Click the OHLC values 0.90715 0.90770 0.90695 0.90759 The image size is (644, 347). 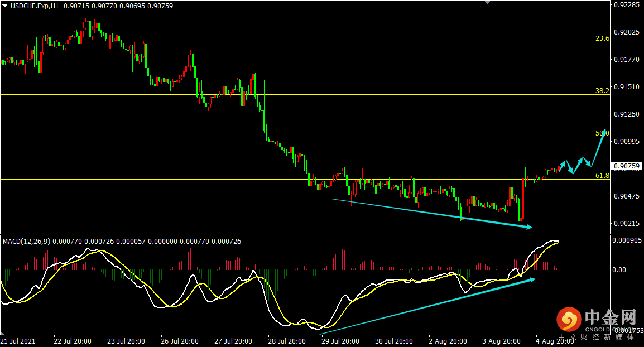[x=118, y=6]
